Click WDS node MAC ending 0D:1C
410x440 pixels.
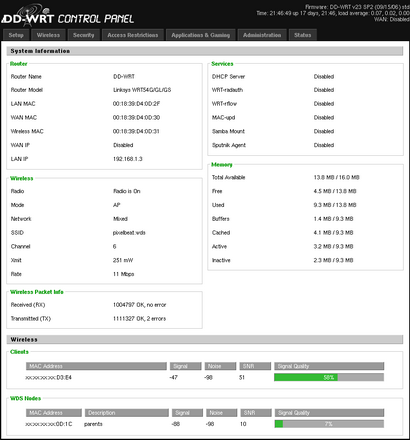click(x=49, y=424)
